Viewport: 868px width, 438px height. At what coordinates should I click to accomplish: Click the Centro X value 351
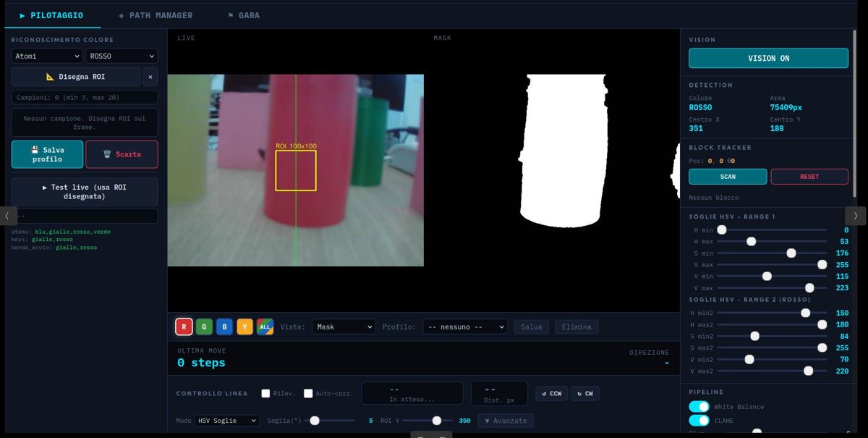coord(696,128)
